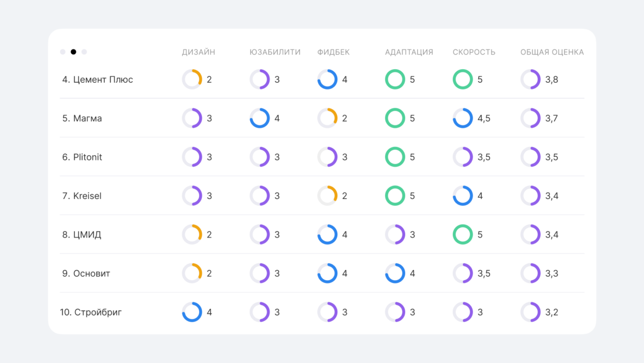Click Основит adaptation blue ring

395,274
